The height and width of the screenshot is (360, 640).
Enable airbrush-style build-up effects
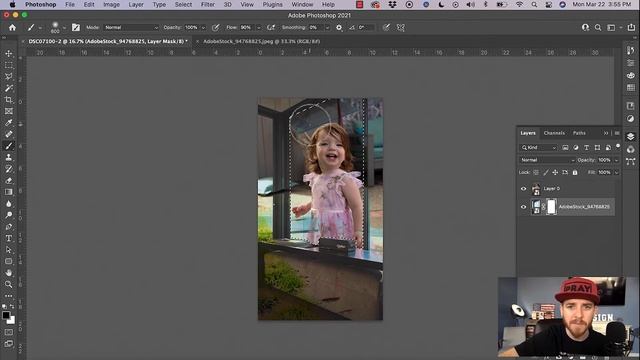click(271, 27)
